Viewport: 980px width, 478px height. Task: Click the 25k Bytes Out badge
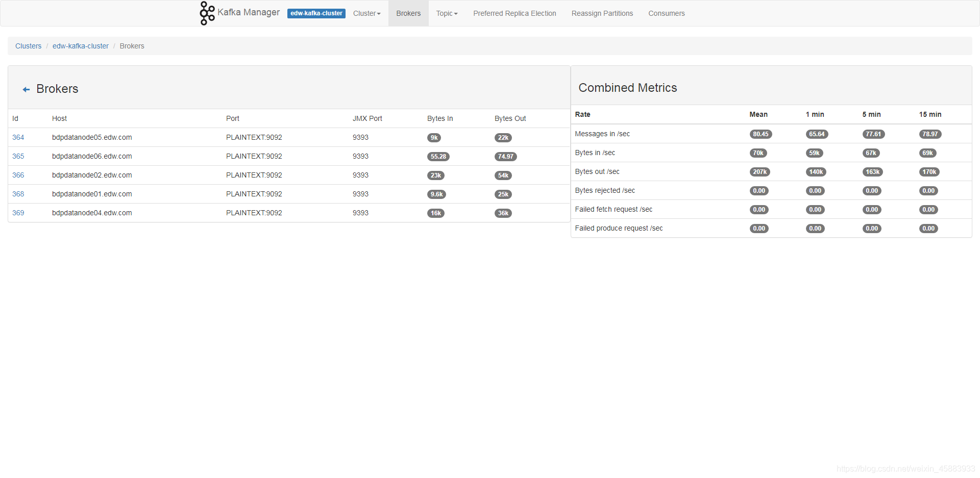pos(503,194)
